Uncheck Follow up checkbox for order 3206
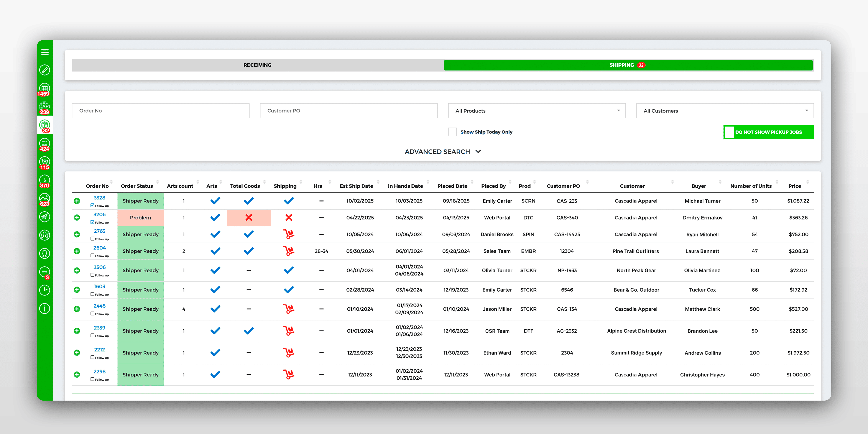The width and height of the screenshot is (868, 434). (x=92, y=222)
